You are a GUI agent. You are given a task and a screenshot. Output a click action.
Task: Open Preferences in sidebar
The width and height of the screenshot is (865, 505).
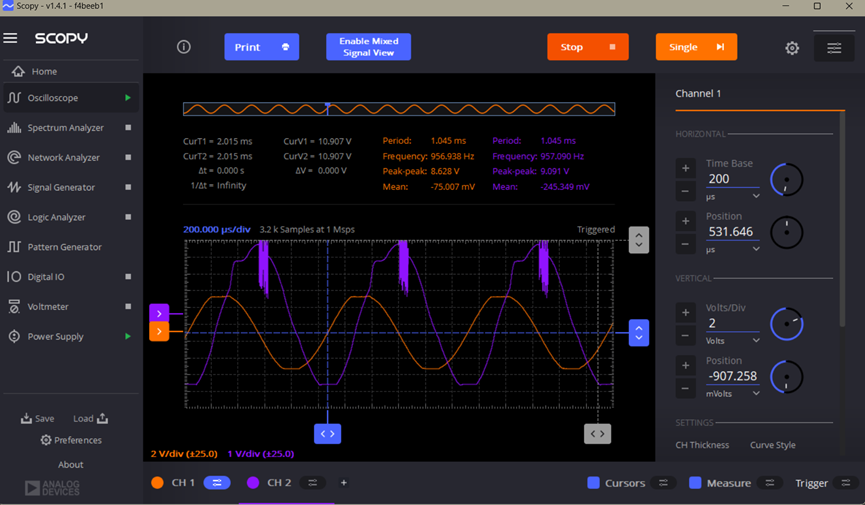[71, 440]
